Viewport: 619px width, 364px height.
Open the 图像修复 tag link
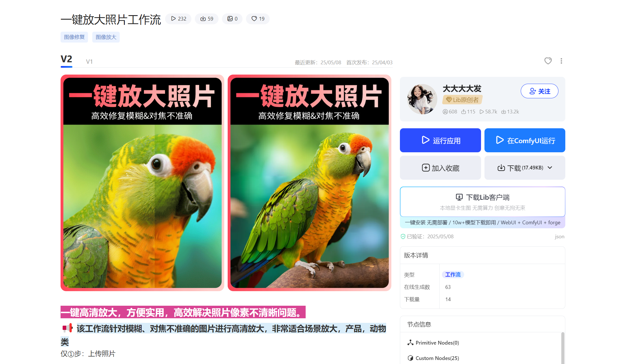[74, 37]
